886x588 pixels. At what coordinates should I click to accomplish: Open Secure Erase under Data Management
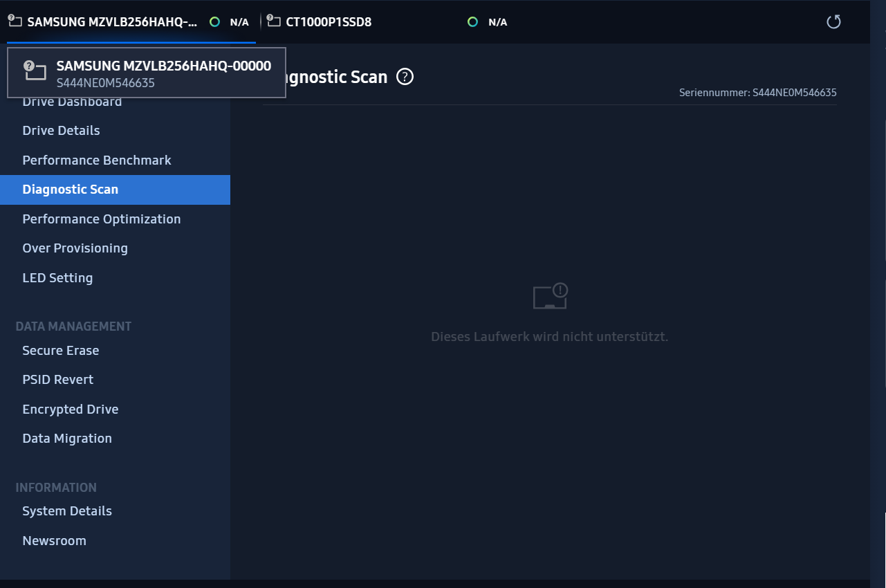[x=115, y=351]
